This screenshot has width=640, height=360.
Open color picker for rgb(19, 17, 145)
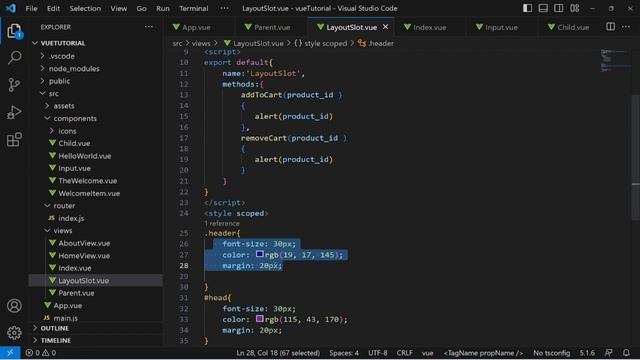coord(260,254)
